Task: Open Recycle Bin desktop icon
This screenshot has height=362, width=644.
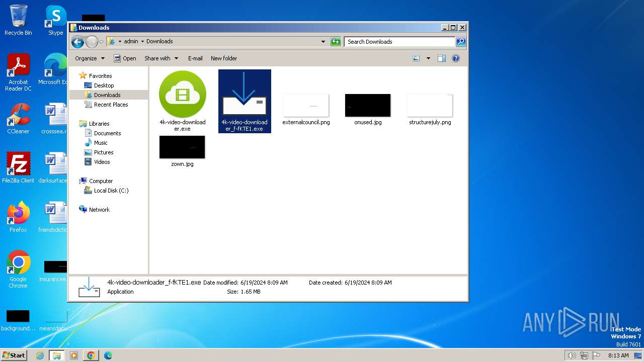Action: (x=18, y=20)
